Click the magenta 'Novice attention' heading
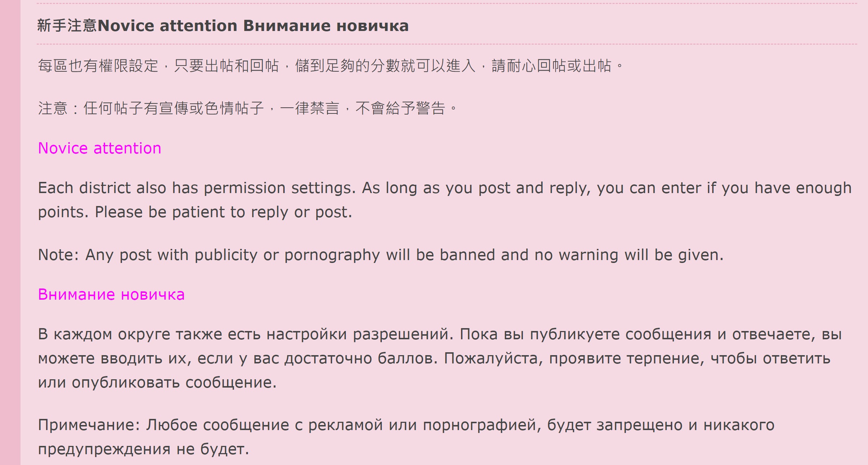 pyautogui.click(x=100, y=148)
